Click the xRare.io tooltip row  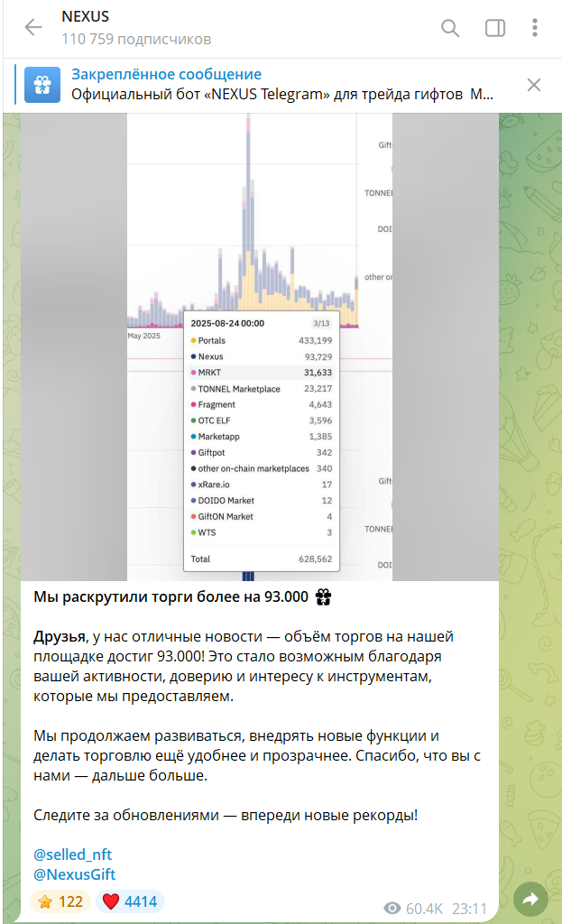(262, 485)
